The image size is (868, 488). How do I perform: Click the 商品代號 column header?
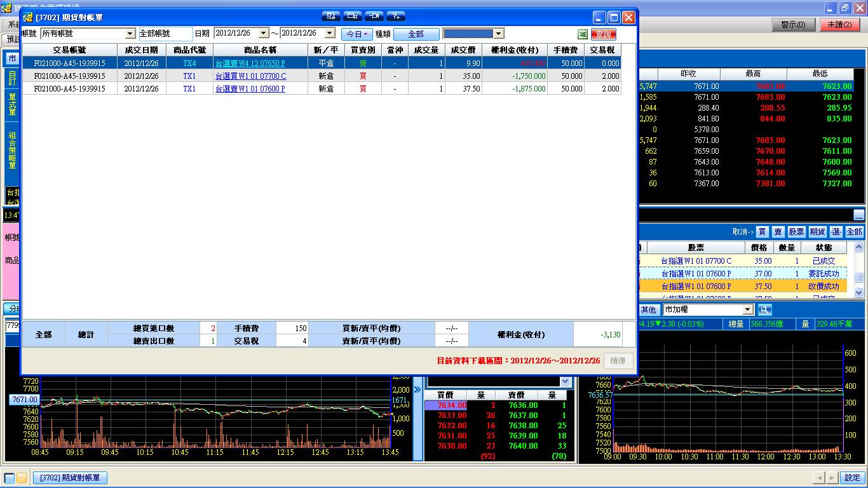(x=189, y=50)
